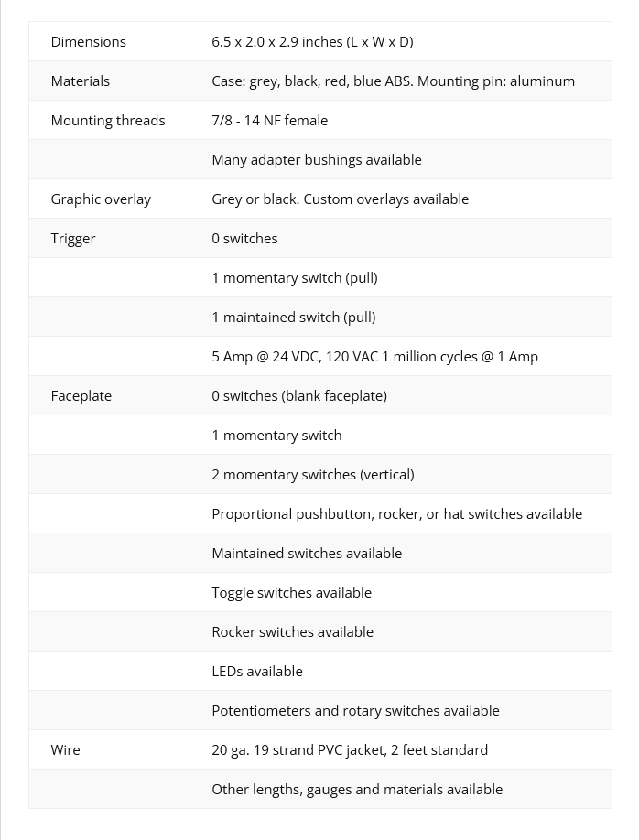Viewport: 639px width, 840px height.
Task: Click the Dimensions row label
Action: tap(89, 42)
